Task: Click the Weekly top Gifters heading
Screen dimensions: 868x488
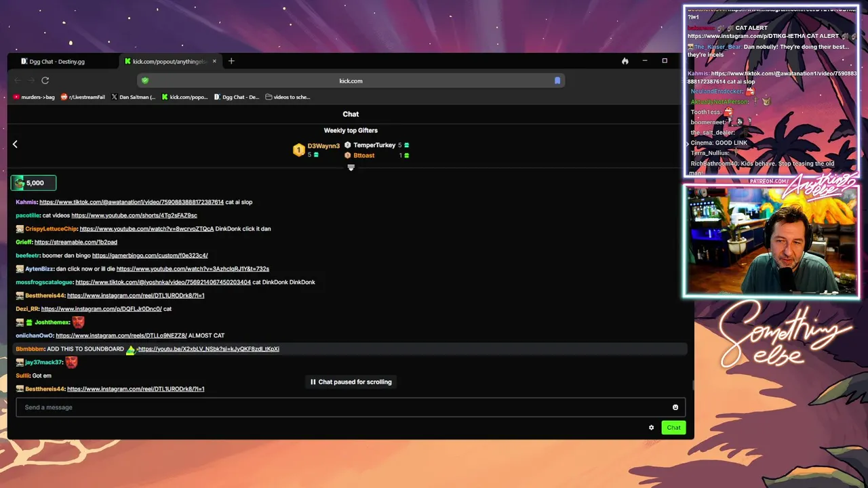Action: point(351,130)
